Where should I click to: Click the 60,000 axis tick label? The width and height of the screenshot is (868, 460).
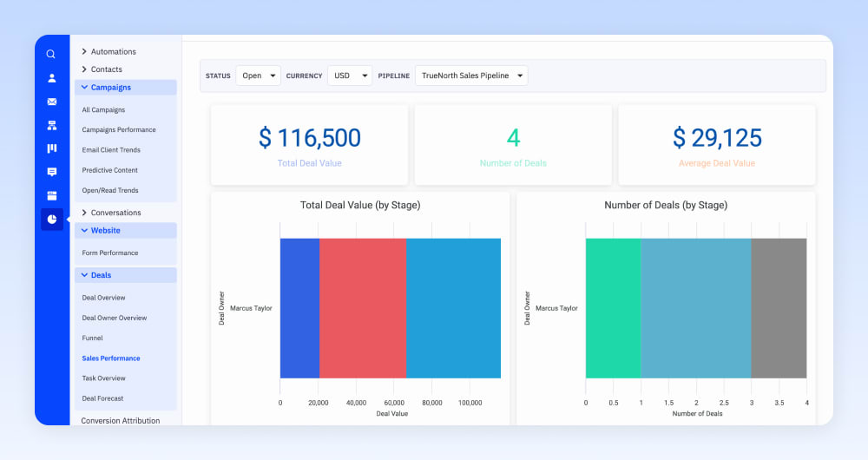tap(394, 403)
